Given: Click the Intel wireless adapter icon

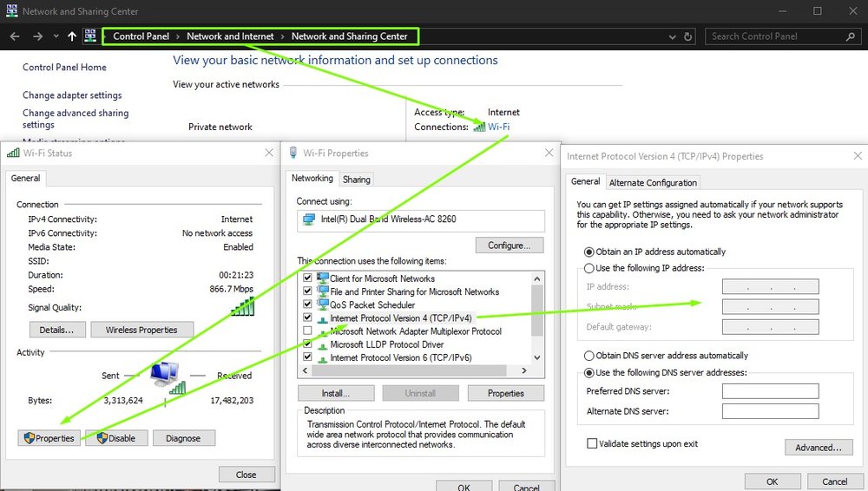Looking at the screenshot, I should 309,219.
